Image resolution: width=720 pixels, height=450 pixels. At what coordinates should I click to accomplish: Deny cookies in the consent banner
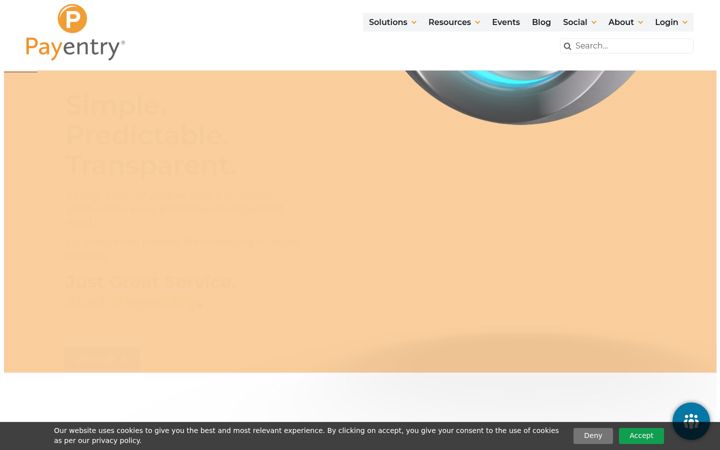[x=593, y=436]
